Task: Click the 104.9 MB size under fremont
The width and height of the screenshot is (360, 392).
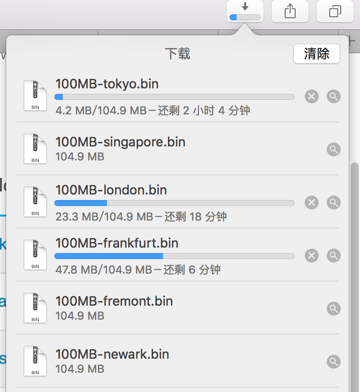Action: 80,316
